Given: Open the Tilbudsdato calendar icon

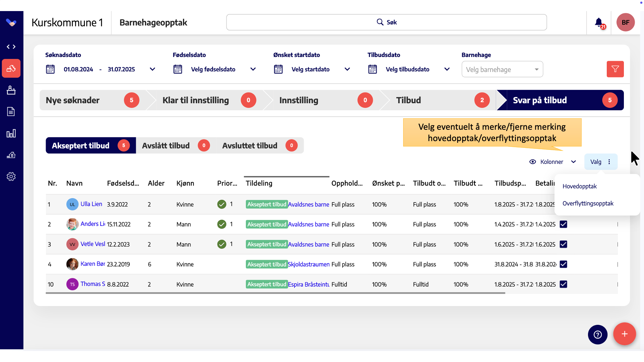Looking at the screenshot, I should tap(373, 69).
